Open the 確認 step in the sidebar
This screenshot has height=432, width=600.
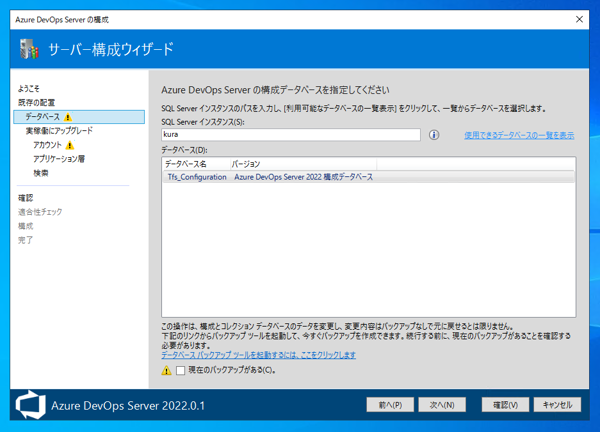(x=26, y=198)
